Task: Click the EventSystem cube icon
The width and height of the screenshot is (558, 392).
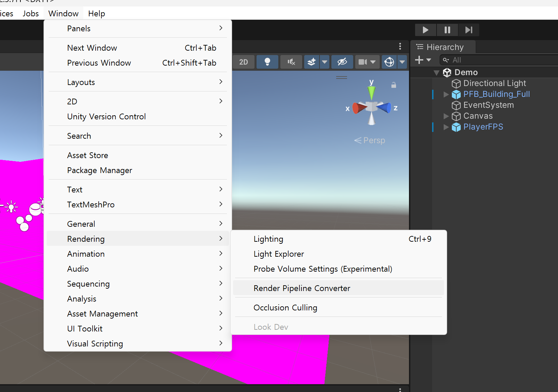Action: [456, 105]
